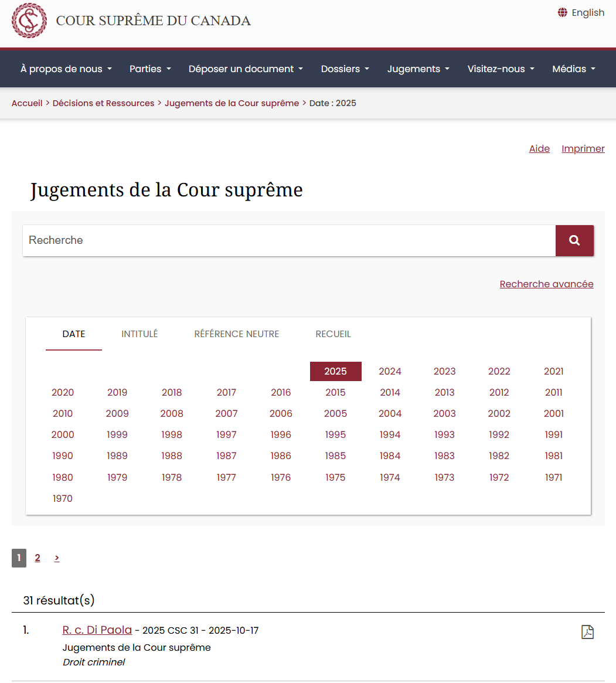Switch to the RECUEIL tab

[333, 334]
